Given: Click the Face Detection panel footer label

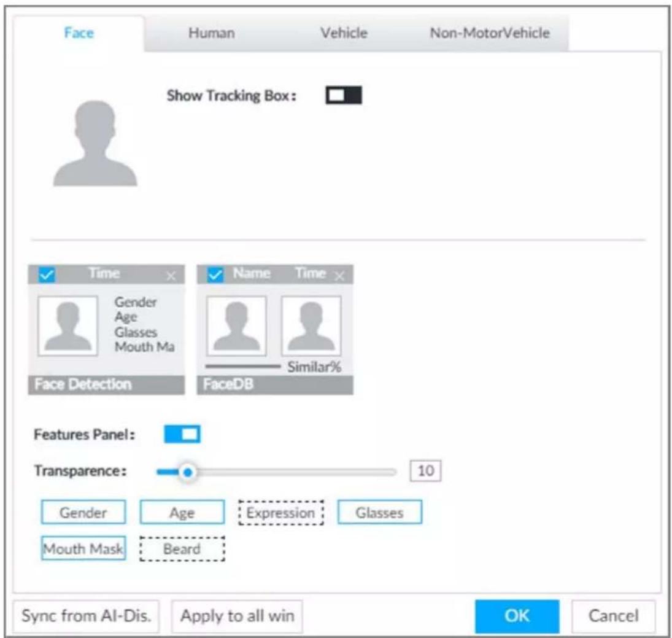Looking at the screenshot, I should point(83,384).
